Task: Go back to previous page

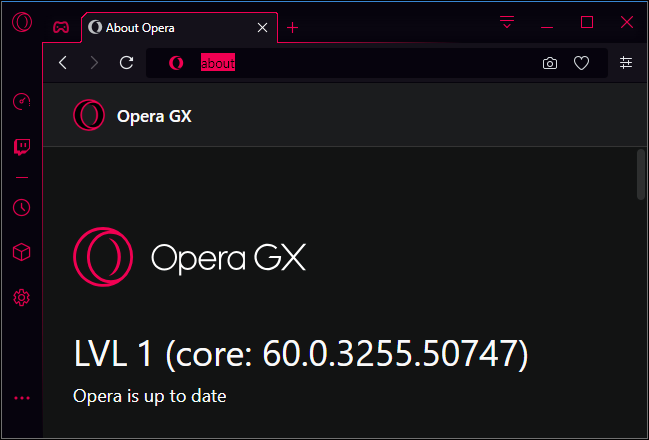Action: pos(63,63)
